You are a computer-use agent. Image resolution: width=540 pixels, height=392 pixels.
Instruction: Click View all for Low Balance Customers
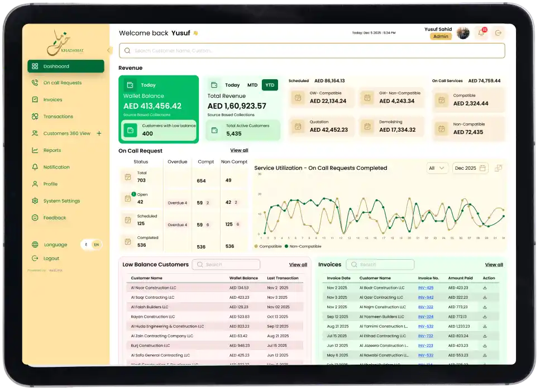298,265
